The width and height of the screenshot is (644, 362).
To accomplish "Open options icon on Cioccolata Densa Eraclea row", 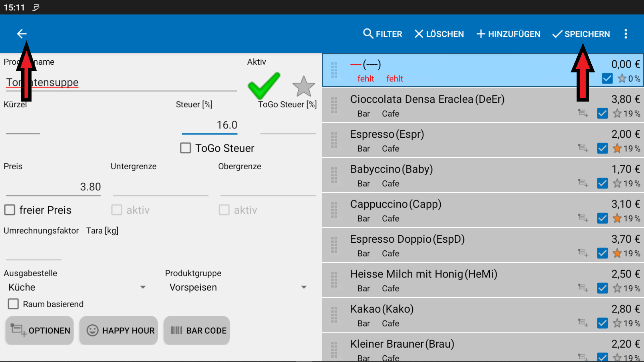I will (x=583, y=113).
